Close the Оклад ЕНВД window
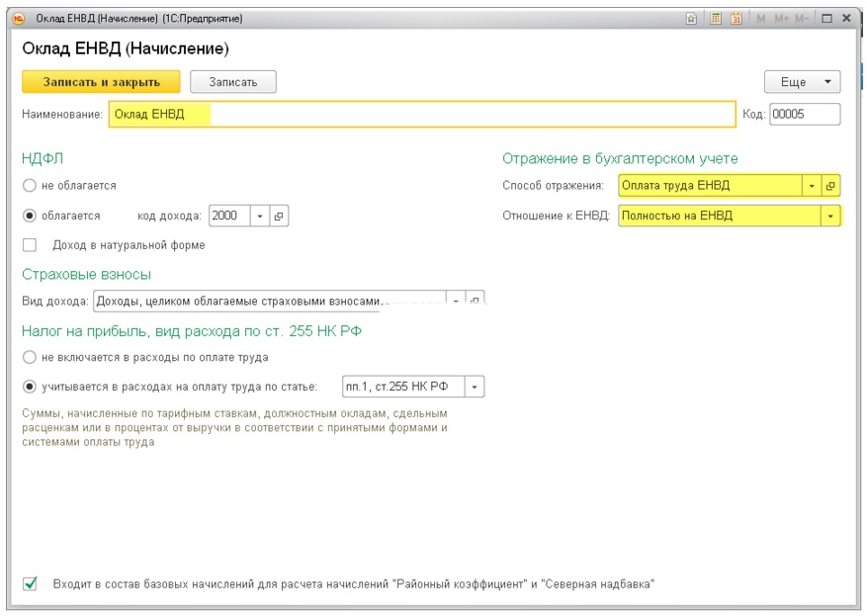The image size is (867, 616). click(846, 18)
